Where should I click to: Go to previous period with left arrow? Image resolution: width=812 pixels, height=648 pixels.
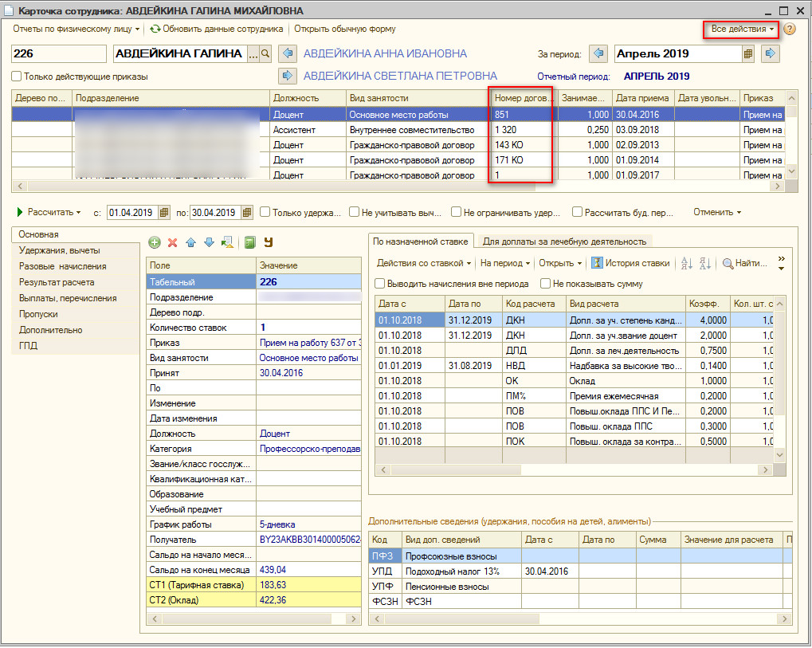click(598, 53)
